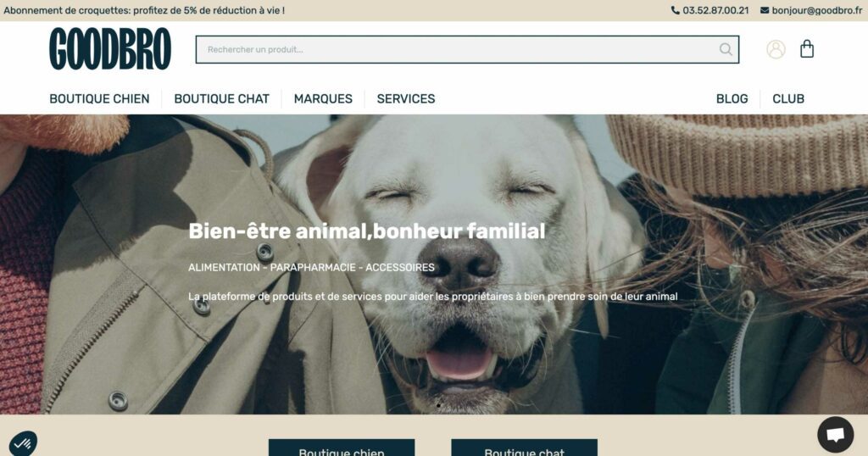Image resolution: width=868 pixels, height=456 pixels.
Task: Go to the Blog page
Action: (x=732, y=98)
